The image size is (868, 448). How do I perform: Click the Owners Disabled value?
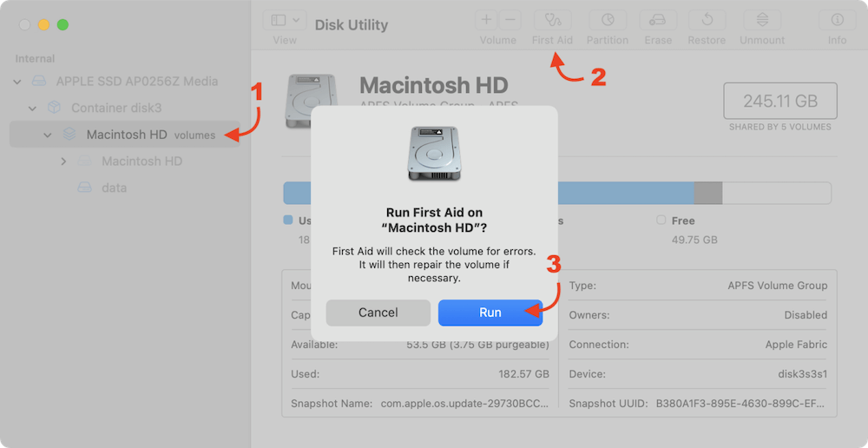[806, 315]
